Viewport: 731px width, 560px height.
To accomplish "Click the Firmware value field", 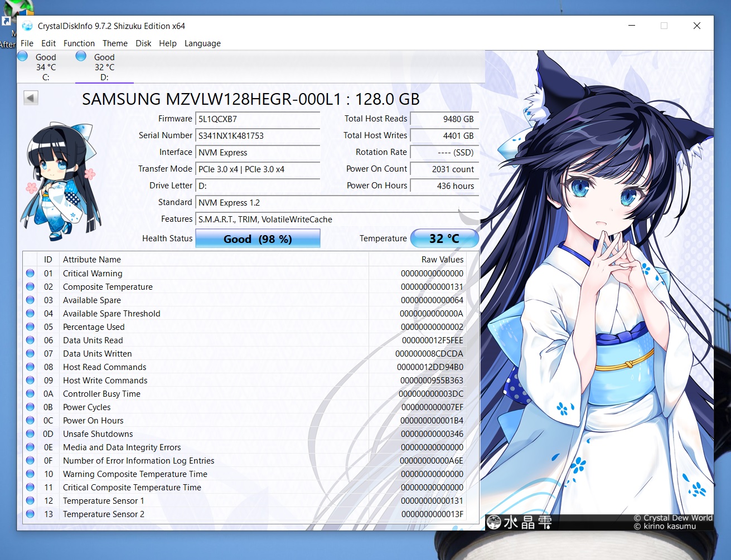I will 258,119.
